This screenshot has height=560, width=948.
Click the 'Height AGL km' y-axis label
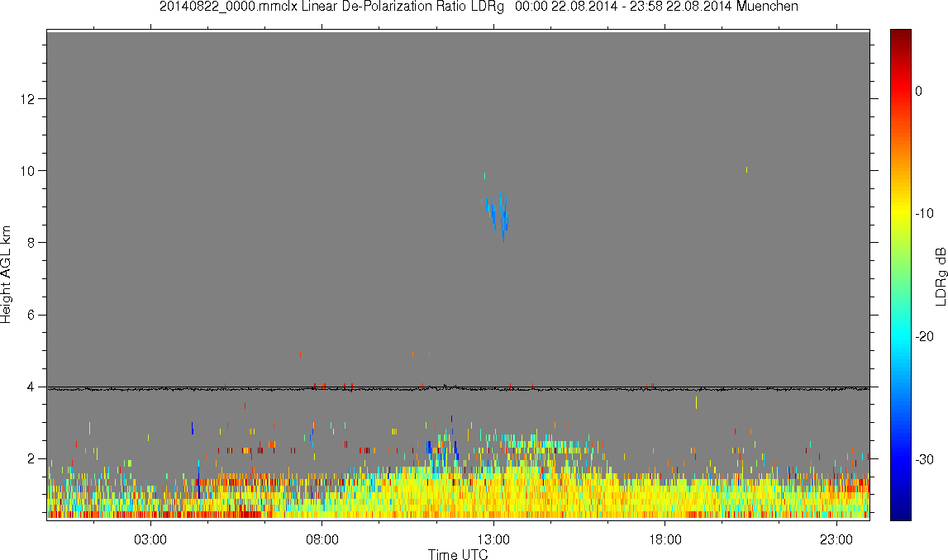pyautogui.click(x=6, y=275)
